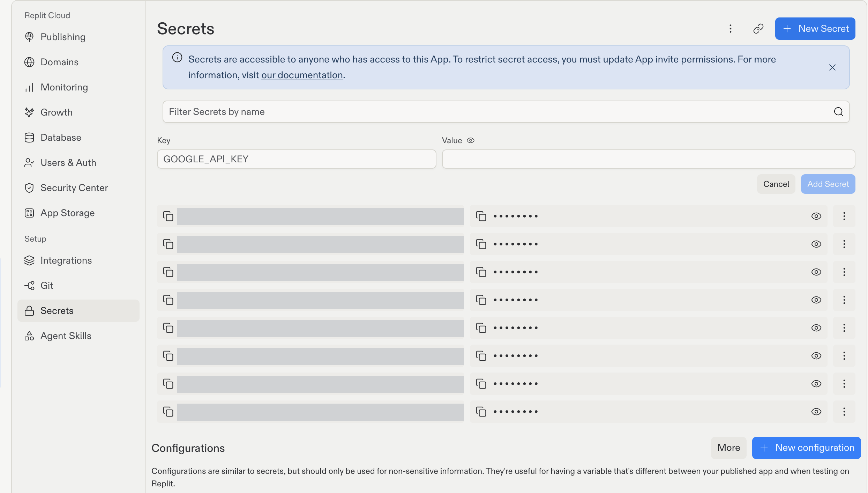Copy the value of the eighth secret row
The image size is (868, 493).
(x=481, y=412)
